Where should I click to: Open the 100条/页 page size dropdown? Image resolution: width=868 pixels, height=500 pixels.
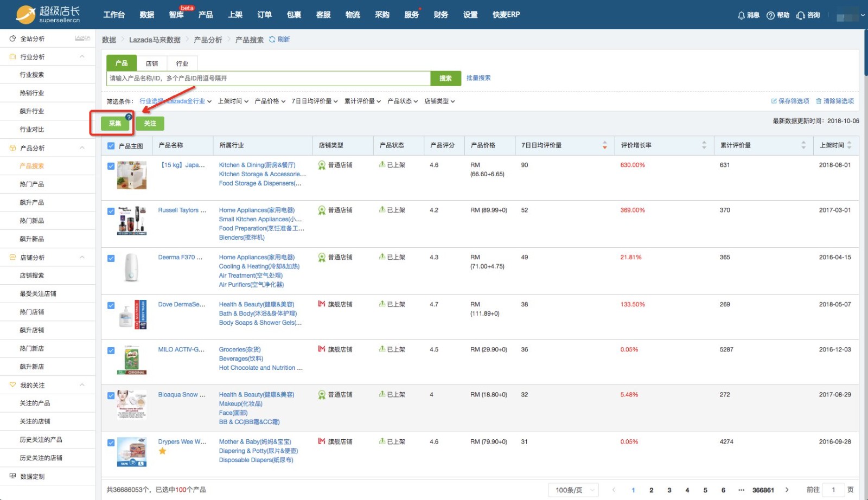[x=573, y=490]
